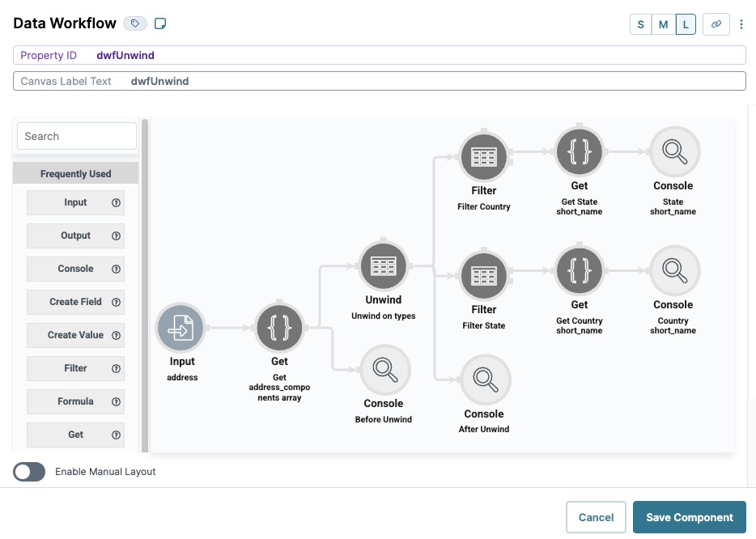
Task: Open the notes icon next to title
Action: [160, 23]
